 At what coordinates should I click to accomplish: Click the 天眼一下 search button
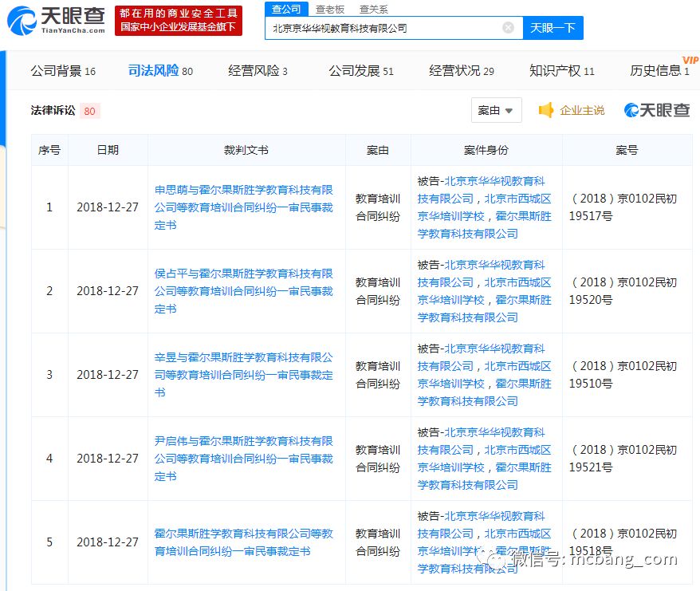pos(553,28)
